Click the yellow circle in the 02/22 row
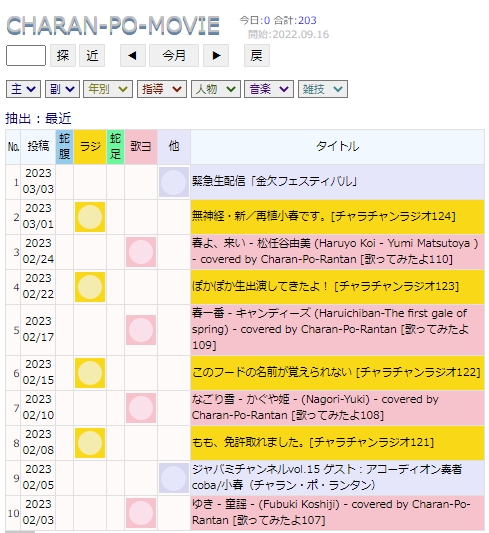489x533 pixels. coord(90,287)
